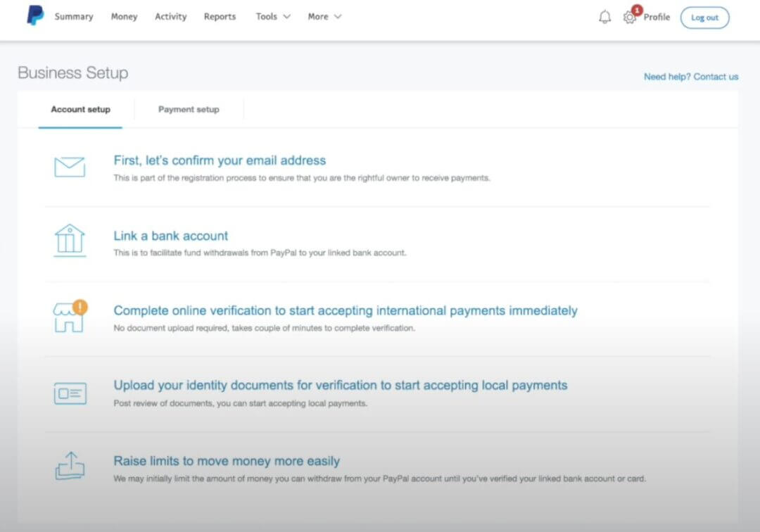The height and width of the screenshot is (532, 760).
Task: Click the red notification badge on the gear
Action: [x=637, y=10]
